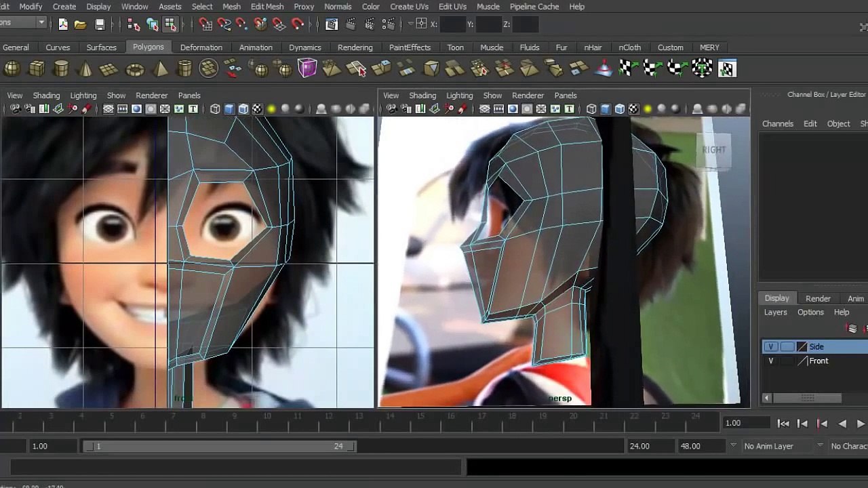Toggle snap to points magnet
This screenshot has height=488, width=868.
[242, 24]
